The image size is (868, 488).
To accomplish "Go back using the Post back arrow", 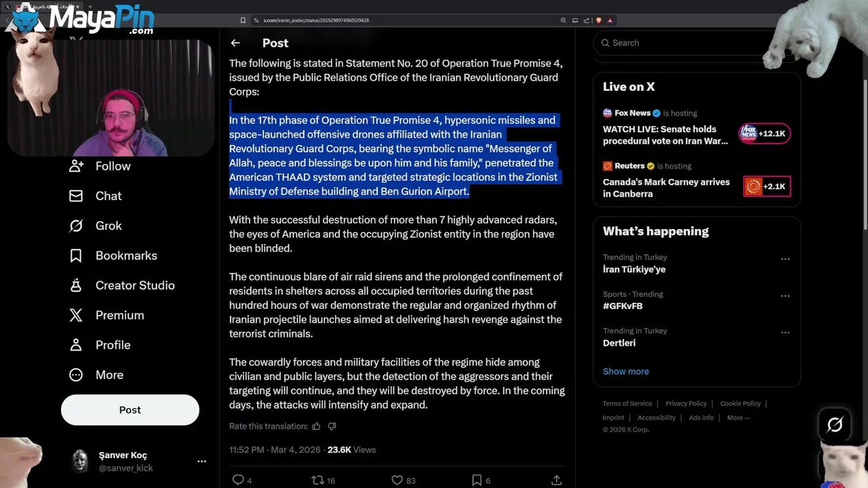I will tap(235, 43).
